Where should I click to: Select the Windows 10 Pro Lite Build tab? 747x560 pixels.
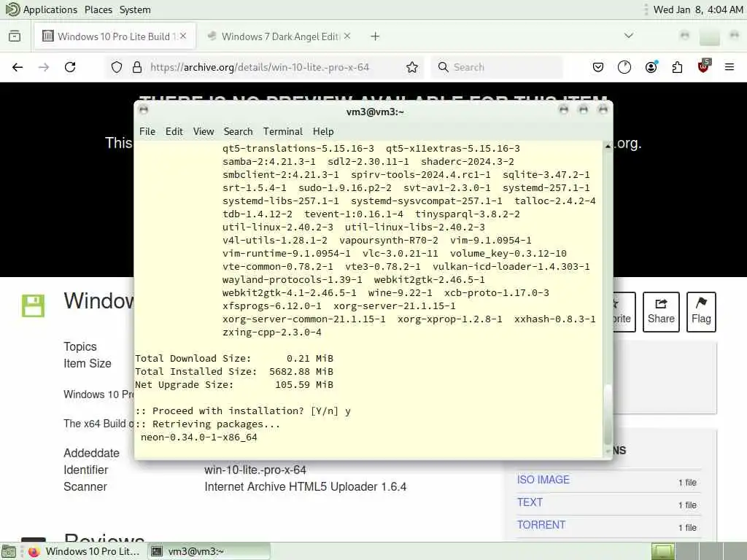[x=115, y=36]
